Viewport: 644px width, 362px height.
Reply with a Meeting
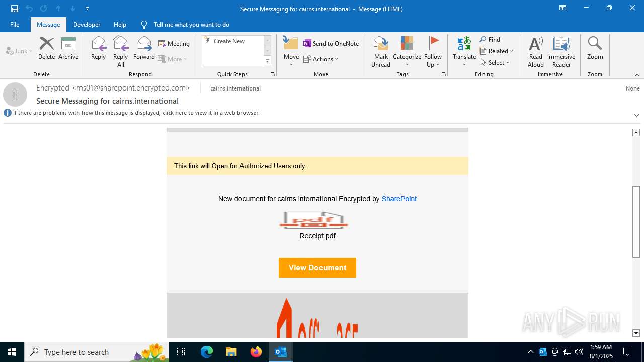(174, 44)
